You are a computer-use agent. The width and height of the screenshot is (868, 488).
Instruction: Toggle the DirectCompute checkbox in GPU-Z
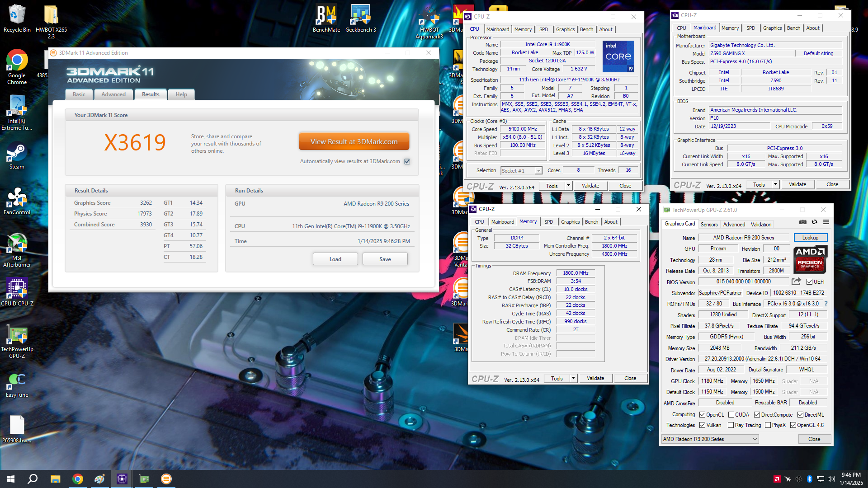(757, 415)
